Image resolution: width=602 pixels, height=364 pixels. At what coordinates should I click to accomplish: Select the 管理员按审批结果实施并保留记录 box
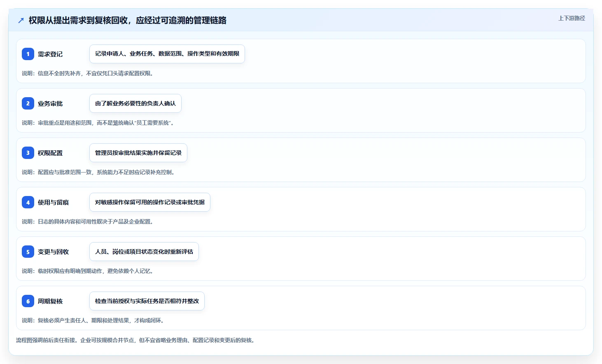point(138,153)
